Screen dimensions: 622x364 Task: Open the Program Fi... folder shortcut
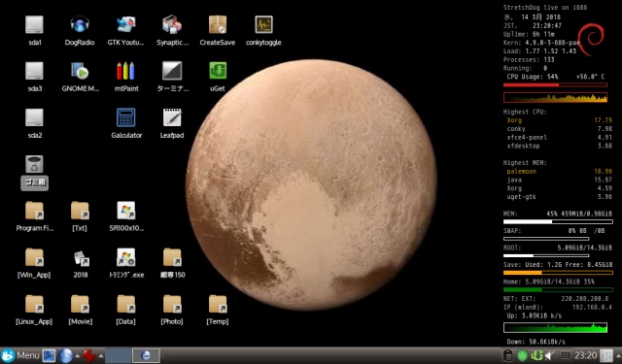(x=35, y=211)
